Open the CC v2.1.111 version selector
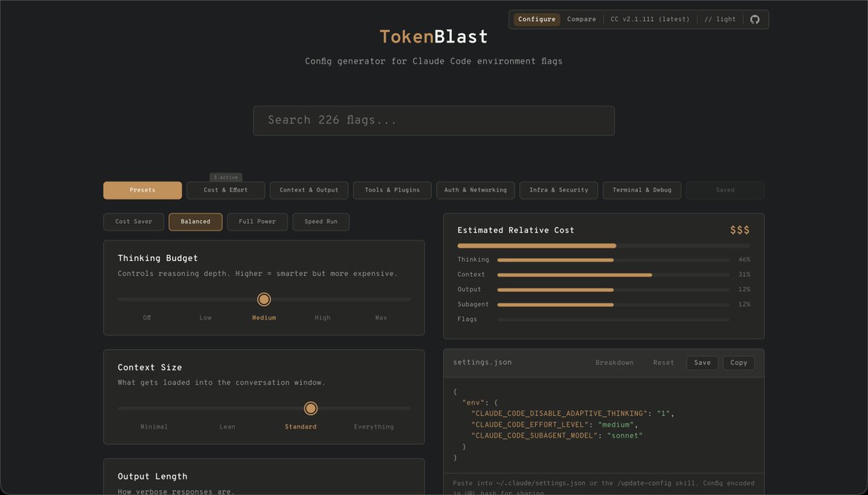 650,20
